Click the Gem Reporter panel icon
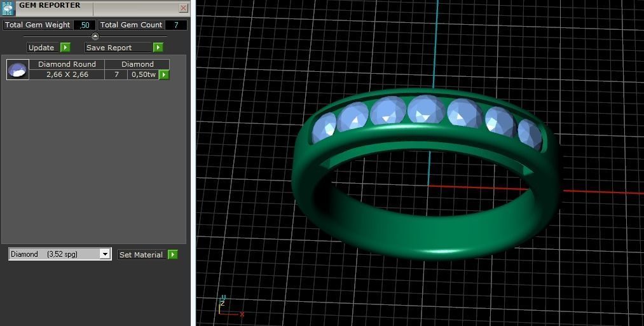The height and width of the screenshot is (326, 644). coord(8,8)
